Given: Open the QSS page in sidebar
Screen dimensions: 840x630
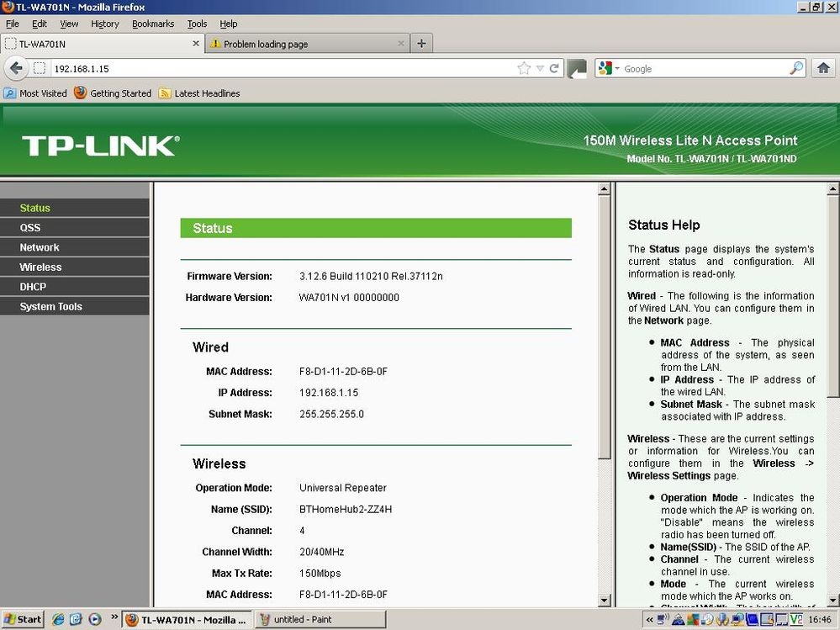Looking at the screenshot, I should pos(75,228).
